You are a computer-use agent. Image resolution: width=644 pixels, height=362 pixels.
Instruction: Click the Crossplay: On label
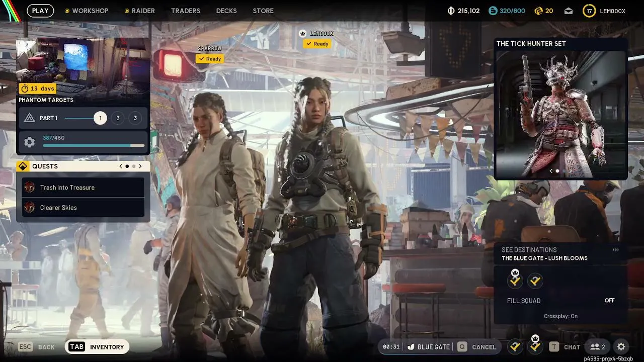click(561, 316)
